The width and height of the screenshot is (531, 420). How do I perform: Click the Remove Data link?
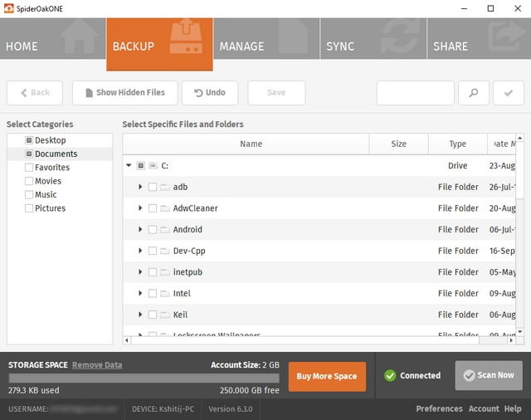97,365
